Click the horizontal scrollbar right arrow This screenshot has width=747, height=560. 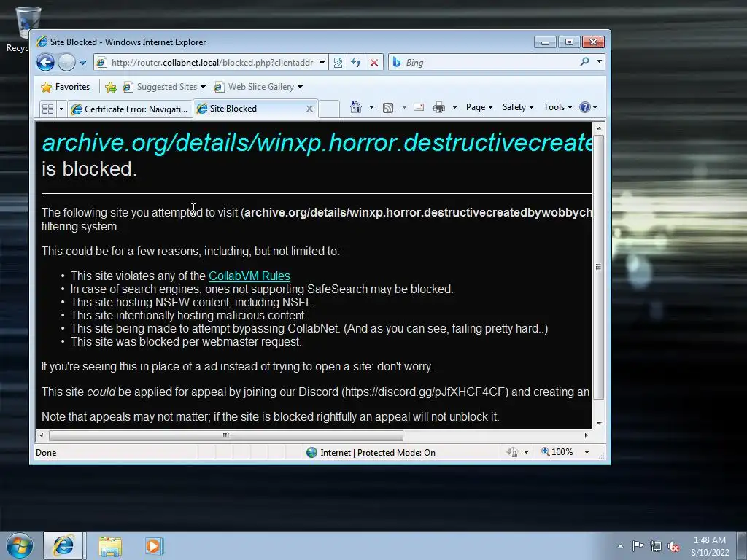pyautogui.click(x=586, y=435)
